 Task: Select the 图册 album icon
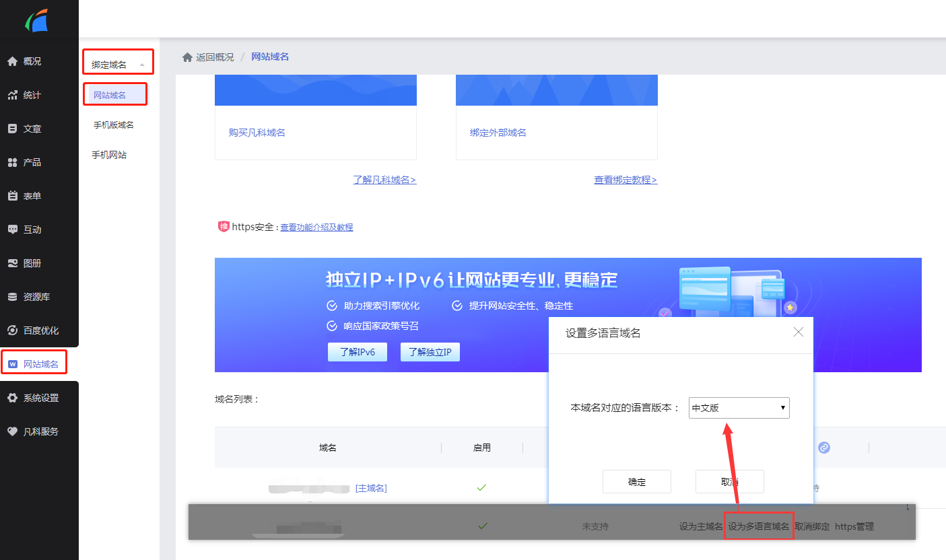pos(12,263)
